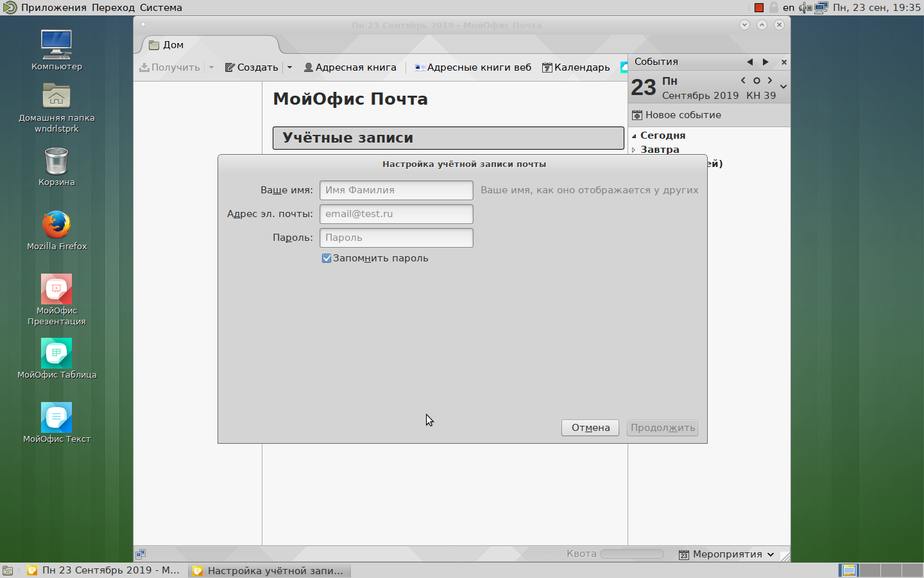Open the Places menu in top panel
Image resolution: width=924 pixels, height=578 pixels.
pyautogui.click(x=113, y=8)
